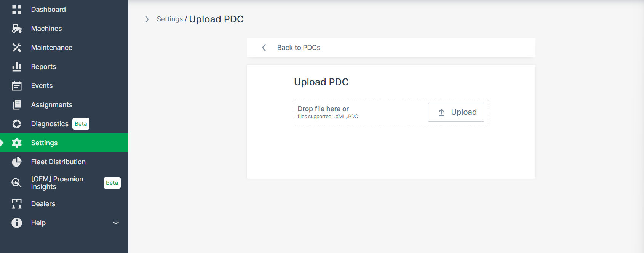Click the Maintenance tools icon
Image resolution: width=644 pixels, height=253 pixels.
click(x=17, y=48)
